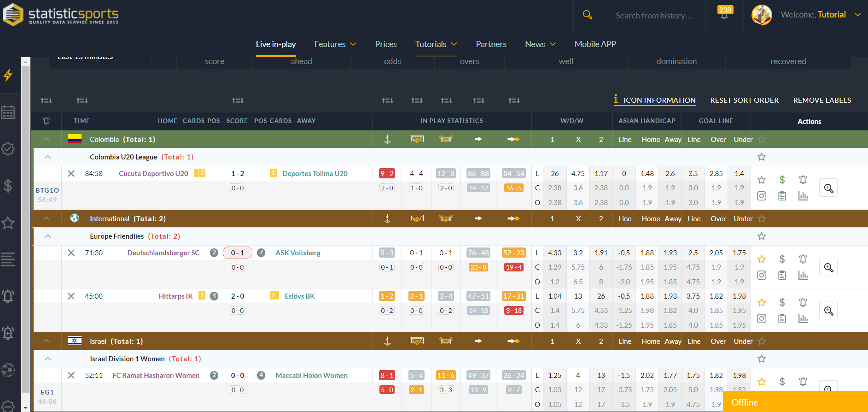Remove the Hittarps IK match row
The image size is (868, 412).
pos(71,296)
